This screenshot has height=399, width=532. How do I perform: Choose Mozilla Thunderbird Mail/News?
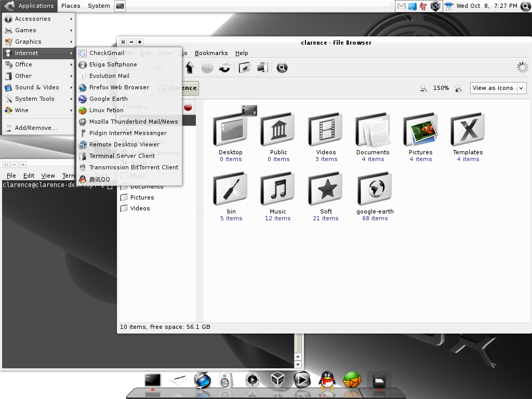[129, 122]
